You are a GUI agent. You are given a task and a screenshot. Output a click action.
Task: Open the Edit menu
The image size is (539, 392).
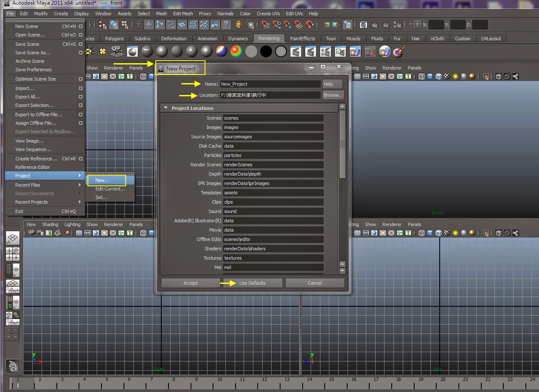coord(24,14)
